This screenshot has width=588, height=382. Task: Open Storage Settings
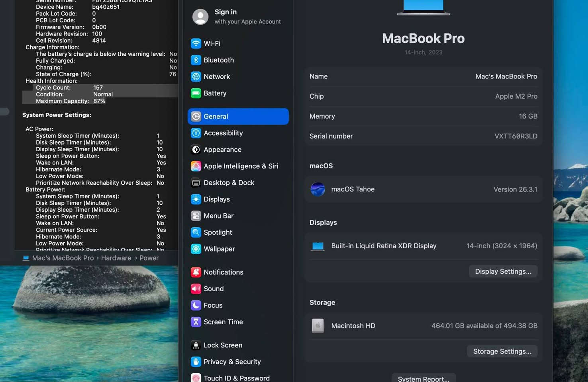click(502, 351)
